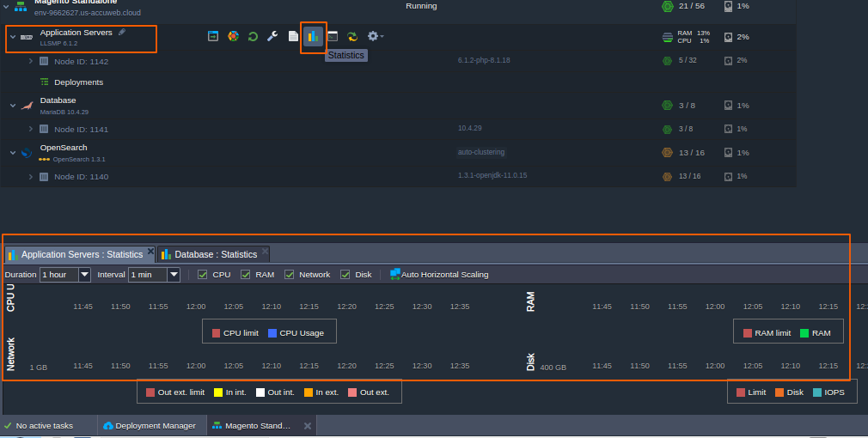Click the Redeploy containers icon
The height and width of the screenshot is (438, 868).
coord(352,36)
